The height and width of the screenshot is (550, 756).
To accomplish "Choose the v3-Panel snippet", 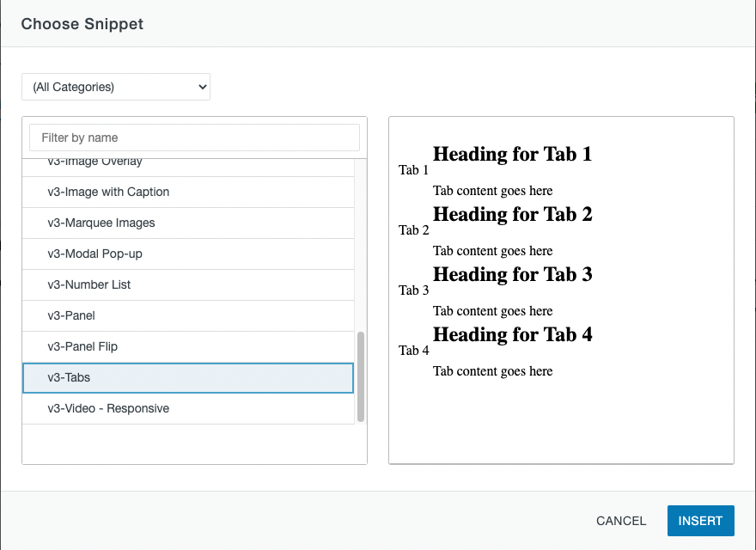I will tap(188, 315).
